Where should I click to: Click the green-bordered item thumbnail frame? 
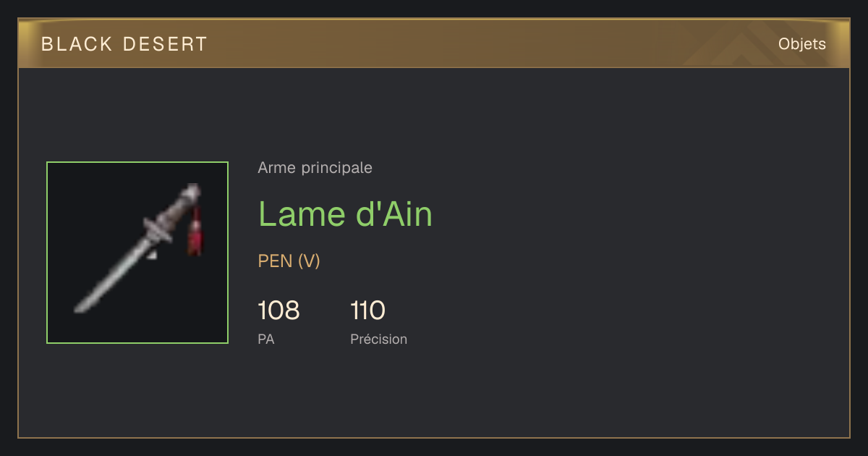pyautogui.click(x=137, y=253)
